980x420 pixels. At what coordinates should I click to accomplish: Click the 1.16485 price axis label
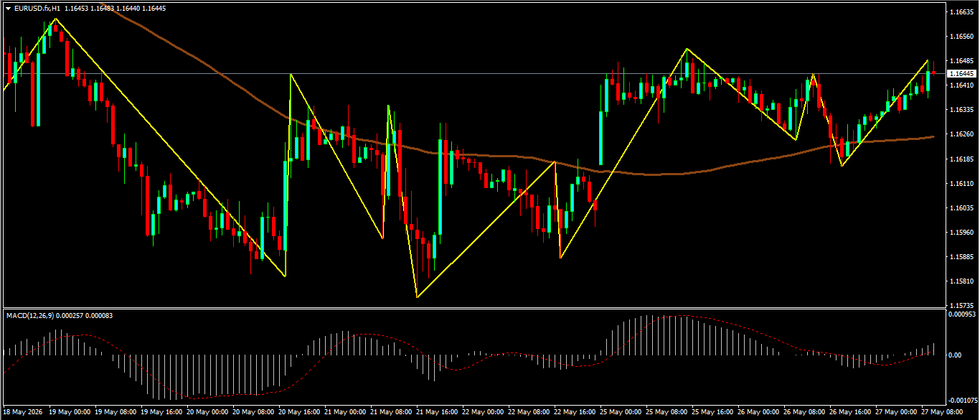tap(961, 60)
